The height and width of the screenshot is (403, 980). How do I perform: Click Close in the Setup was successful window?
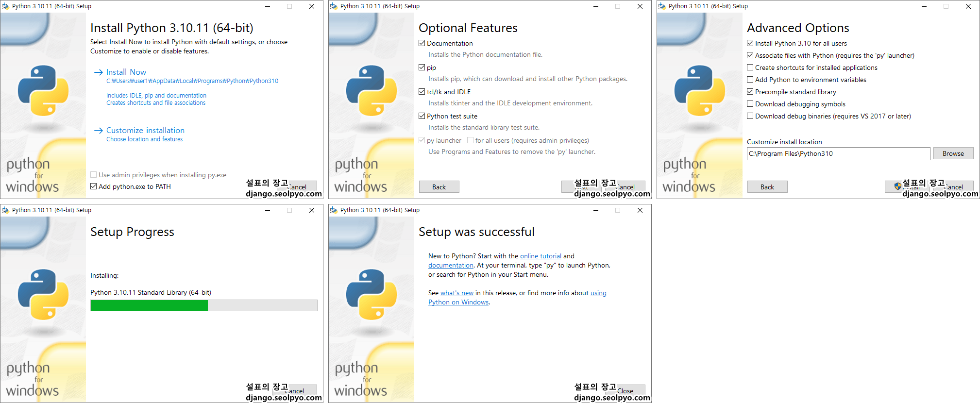[x=625, y=390]
